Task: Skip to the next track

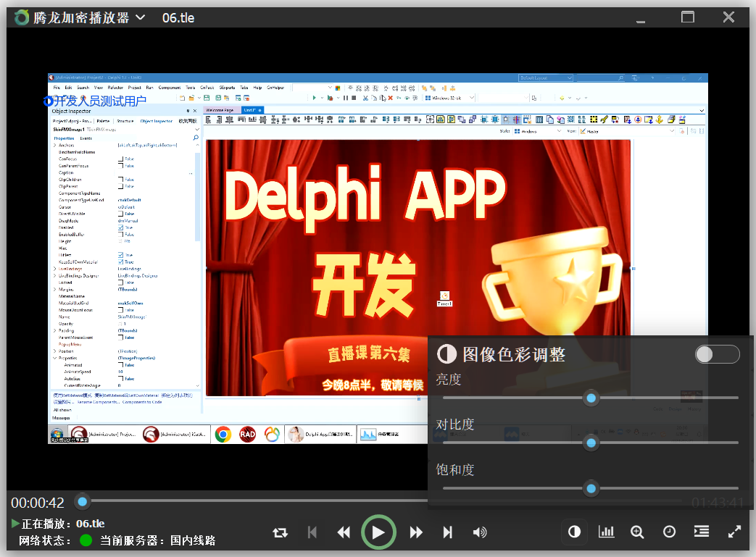Action: 448,532
